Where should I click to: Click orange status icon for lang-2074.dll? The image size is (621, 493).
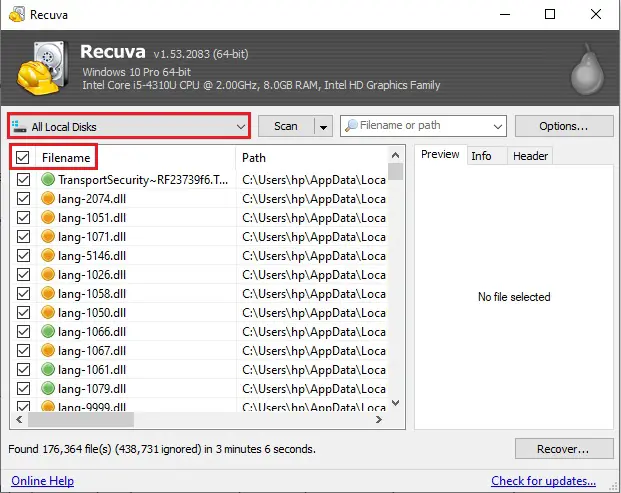[x=48, y=198]
